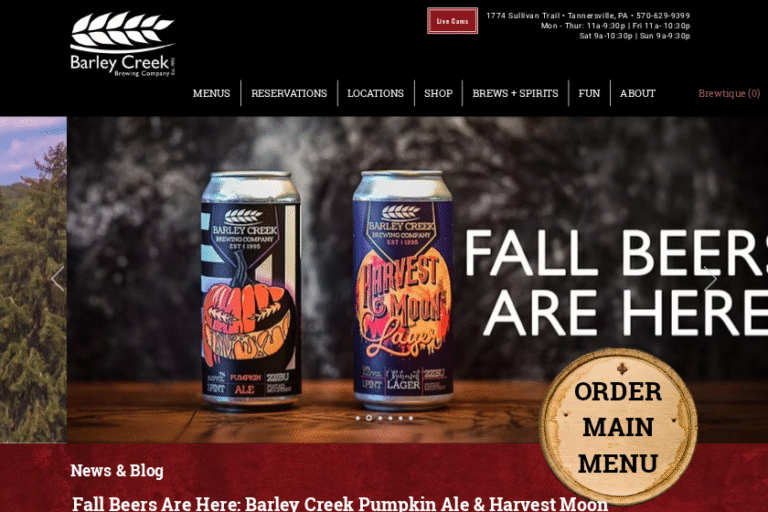Screen dimensions: 768x512
Task: Go to previous slide with left arrow
Action: 58,279
